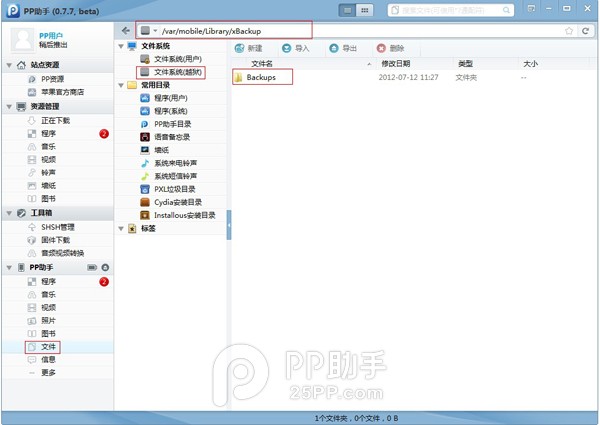Viewport: 600px width, 425px height.
Task: Bookmark this path with the star icon
Action: pyautogui.click(x=569, y=31)
